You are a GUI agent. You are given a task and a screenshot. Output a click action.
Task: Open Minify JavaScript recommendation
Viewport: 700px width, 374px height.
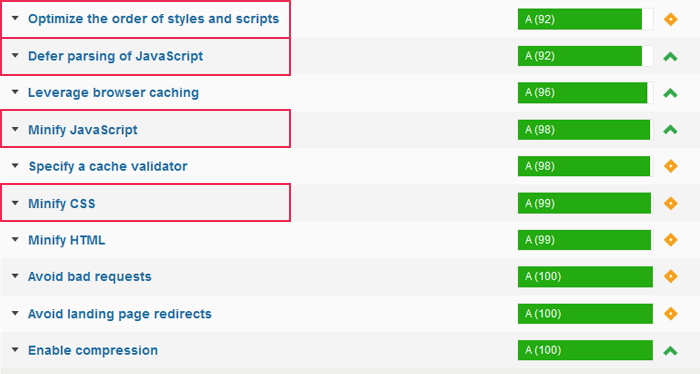pyautogui.click(x=83, y=130)
